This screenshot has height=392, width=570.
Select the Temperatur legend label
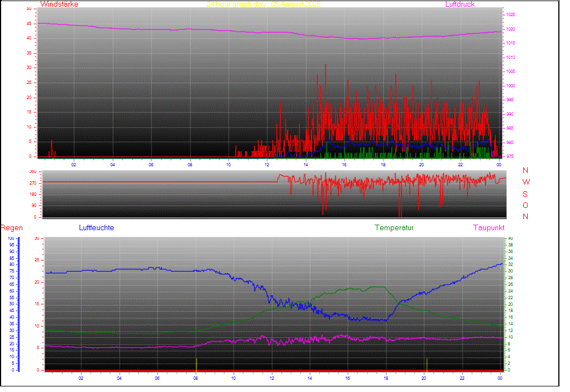[394, 228]
